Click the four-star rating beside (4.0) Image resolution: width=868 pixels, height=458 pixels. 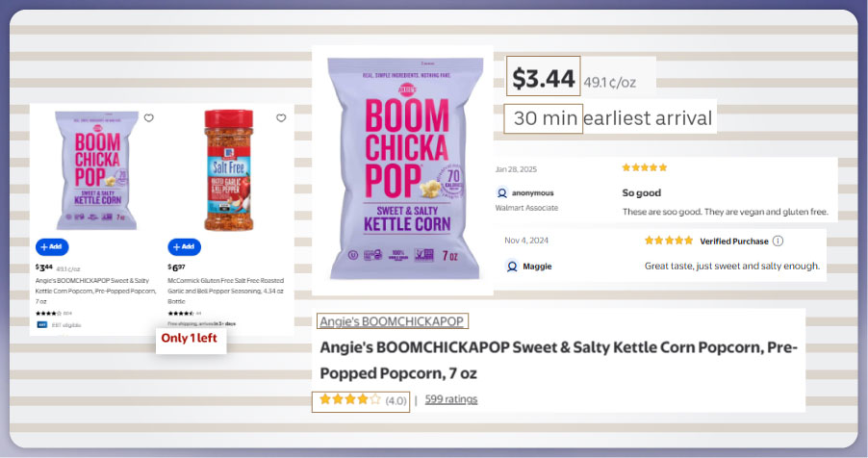(350, 399)
